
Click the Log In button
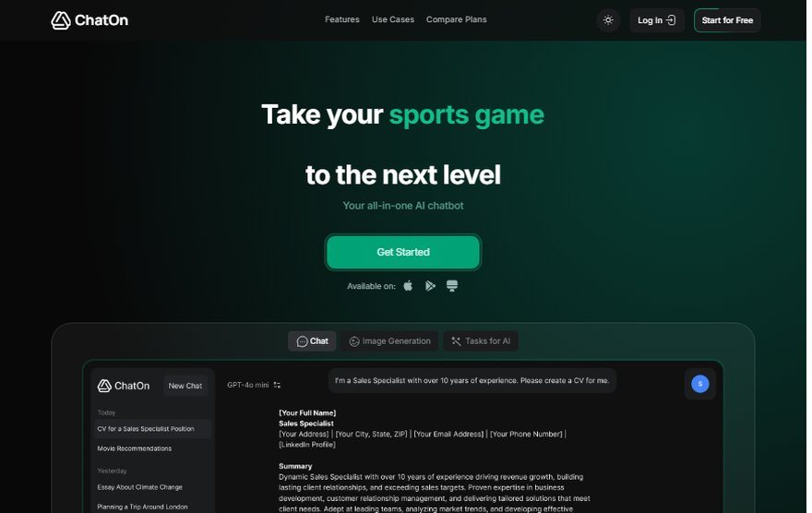pyautogui.click(x=657, y=20)
